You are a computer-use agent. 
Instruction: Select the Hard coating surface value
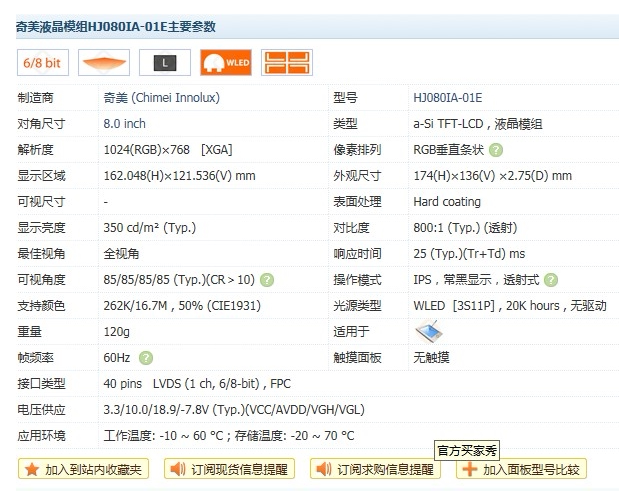coord(447,202)
